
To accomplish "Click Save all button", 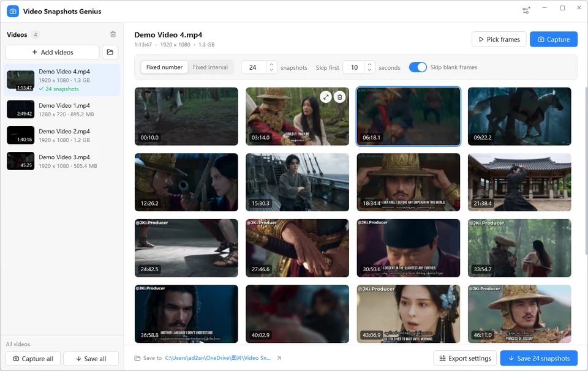I will [x=91, y=359].
